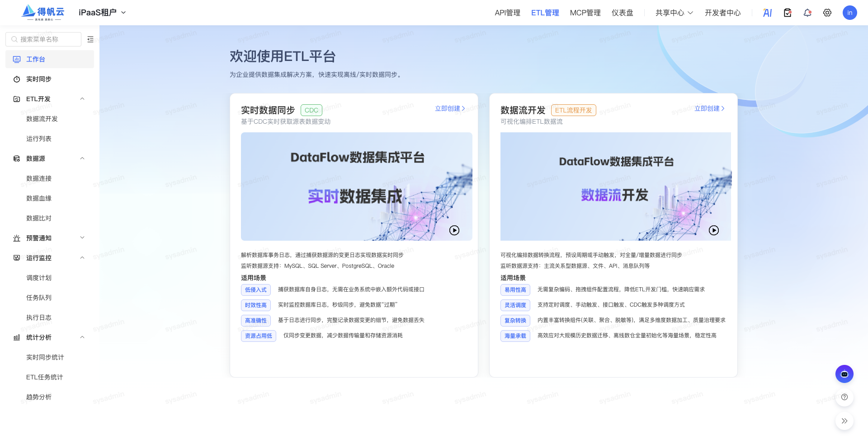Image resolution: width=868 pixels, height=448 pixels.
Task: Expand the 预警通知 menu group
Action: tap(82, 238)
